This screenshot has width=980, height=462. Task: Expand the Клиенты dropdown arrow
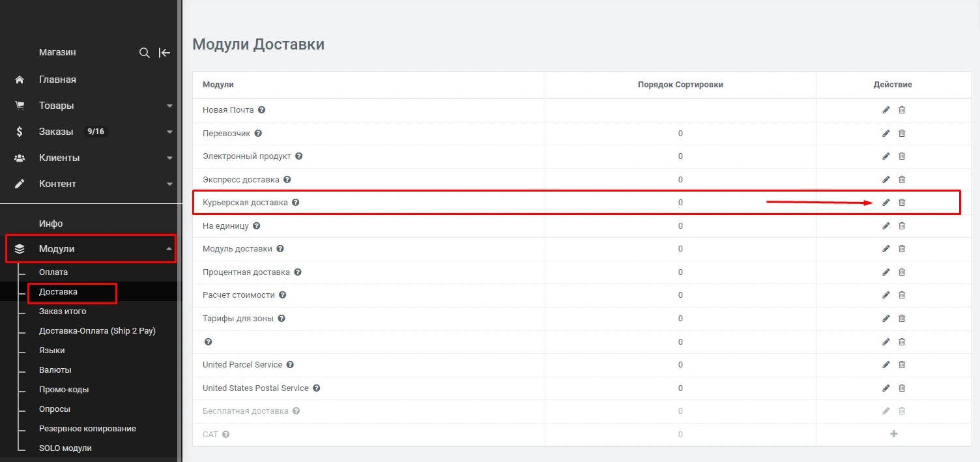tap(169, 158)
